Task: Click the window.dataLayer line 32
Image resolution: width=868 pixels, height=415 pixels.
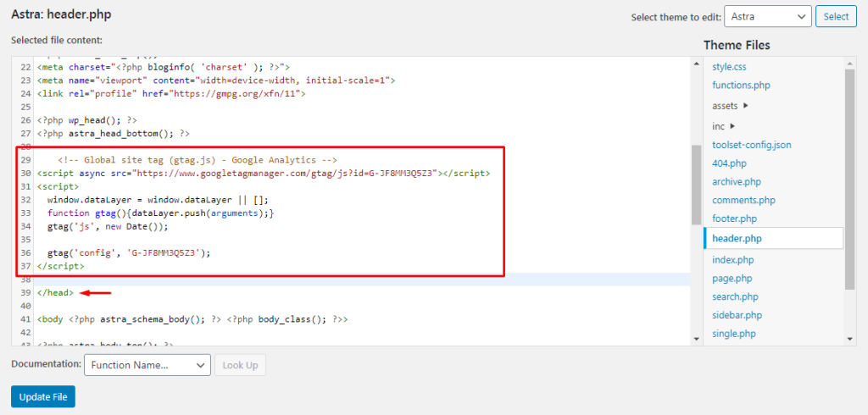Action: (x=158, y=200)
